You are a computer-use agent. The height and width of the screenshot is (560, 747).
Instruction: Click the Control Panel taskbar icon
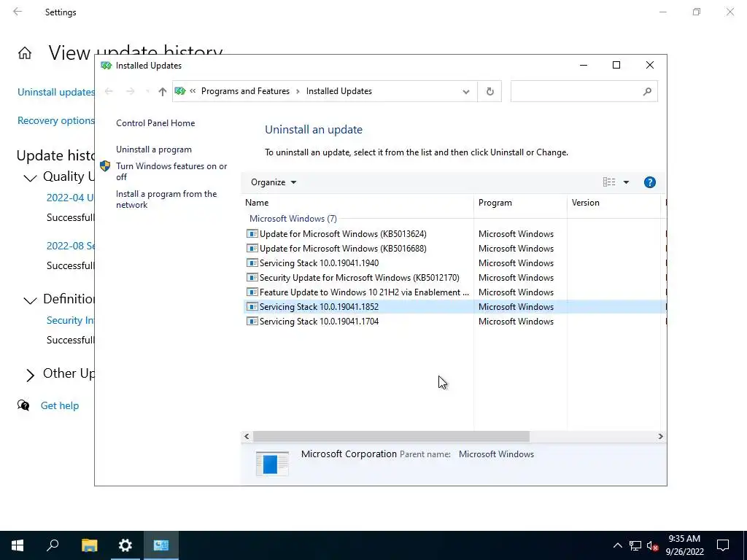[x=161, y=545]
